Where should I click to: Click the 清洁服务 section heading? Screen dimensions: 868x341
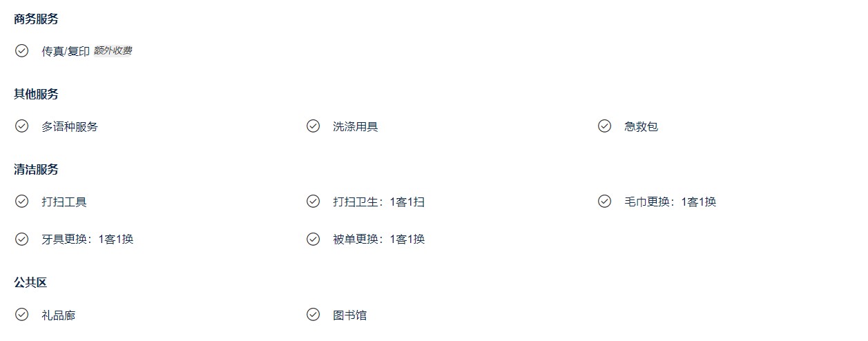(36, 170)
